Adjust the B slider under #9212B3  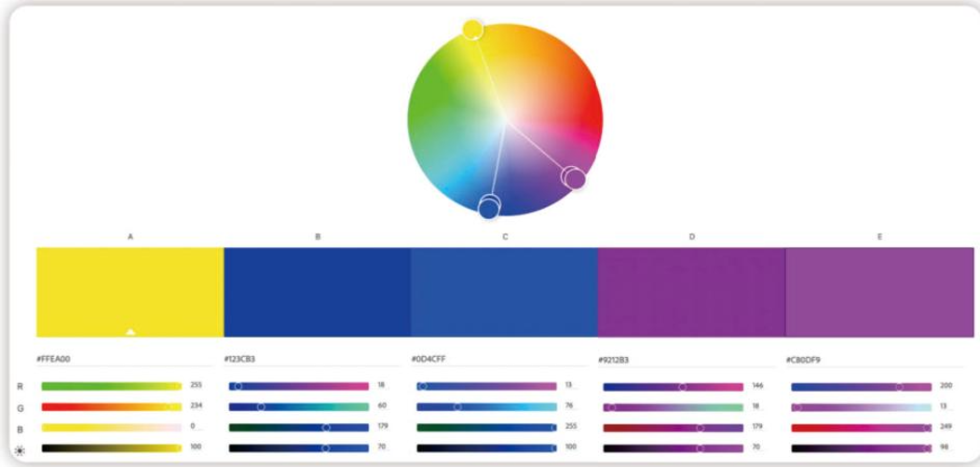(x=674, y=428)
